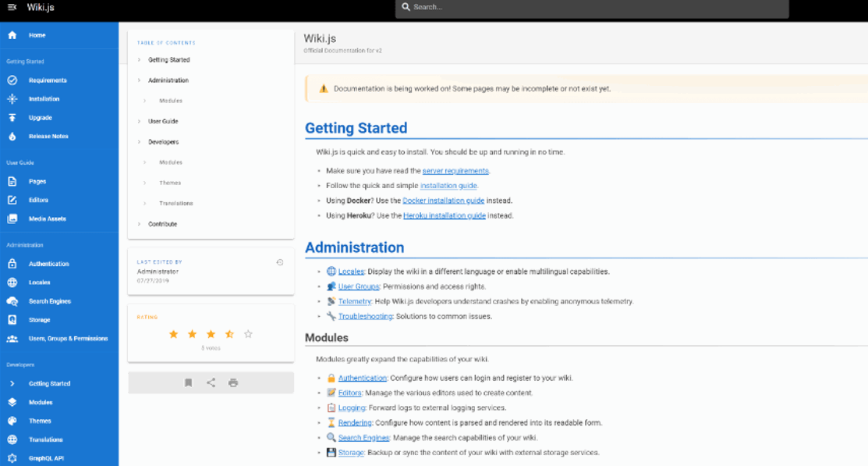This screenshot has width=868, height=466.
Task: Click the hamburger menu icon beside Wiki.js
Action: pyautogui.click(x=12, y=8)
